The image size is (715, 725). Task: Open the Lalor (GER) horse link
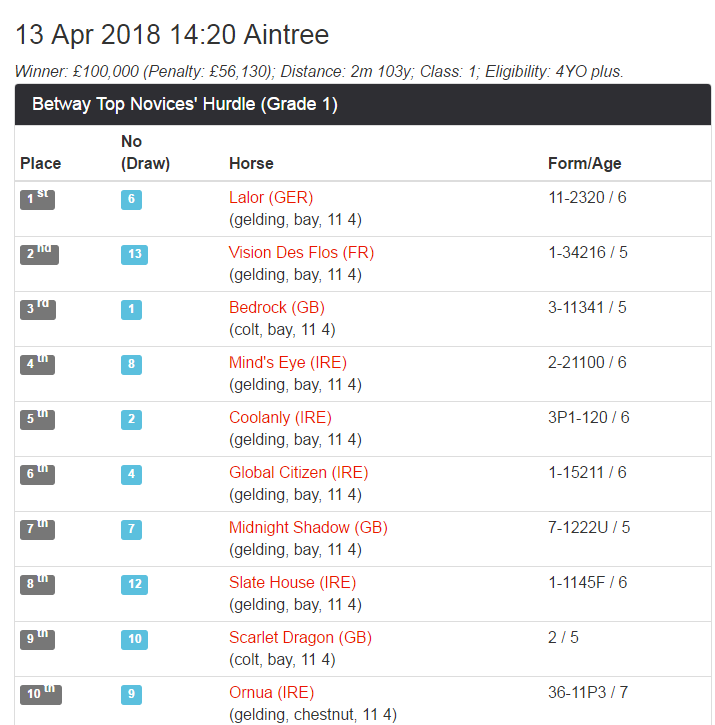click(271, 197)
